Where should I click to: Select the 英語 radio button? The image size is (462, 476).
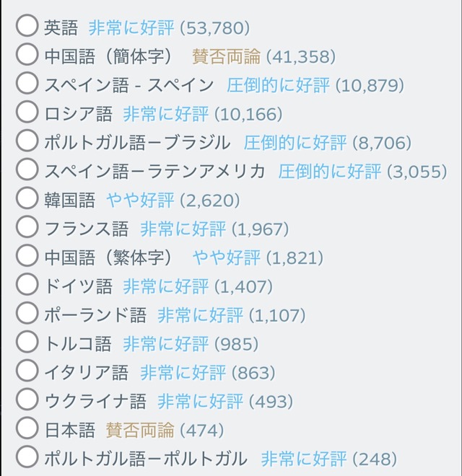(x=27, y=27)
